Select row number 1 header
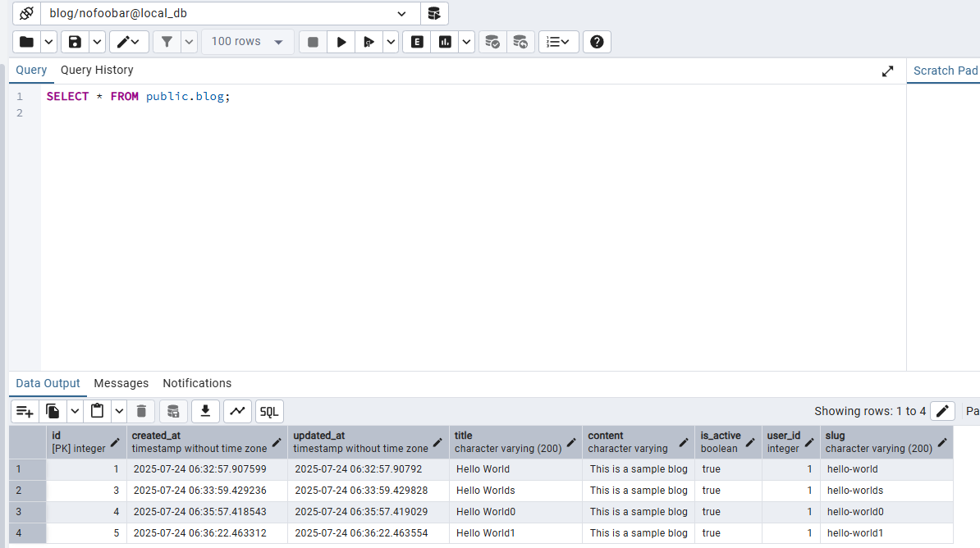Image resolution: width=980 pixels, height=548 pixels. pos(28,468)
